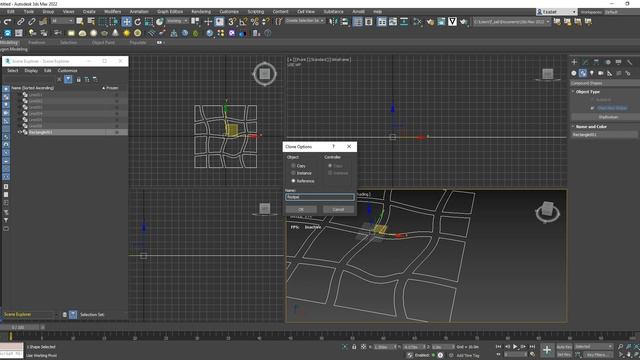Click the Scene Explorer lock selection icon
The width and height of the screenshot is (640, 360).
pos(78,80)
